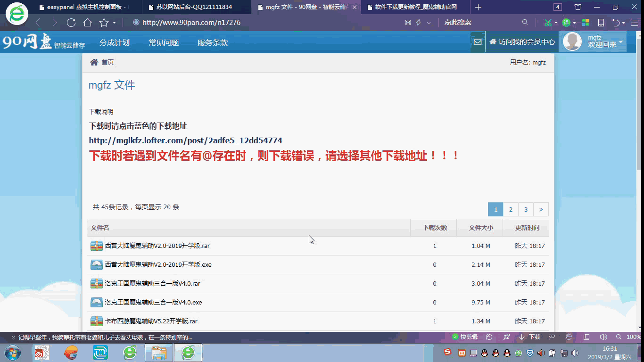Click the 首页 breadcrumb link
The width and height of the screenshot is (644, 362).
click(x=107, y=62)
